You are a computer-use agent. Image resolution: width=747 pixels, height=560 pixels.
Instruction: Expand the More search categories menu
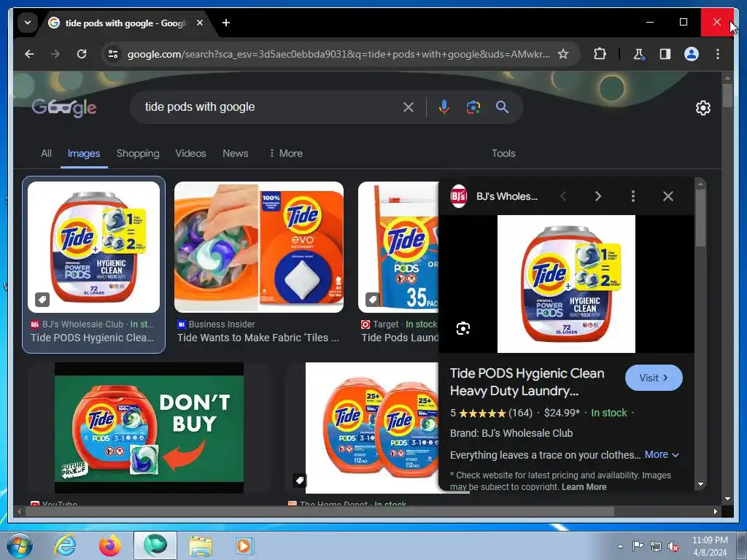pos(286,153)
